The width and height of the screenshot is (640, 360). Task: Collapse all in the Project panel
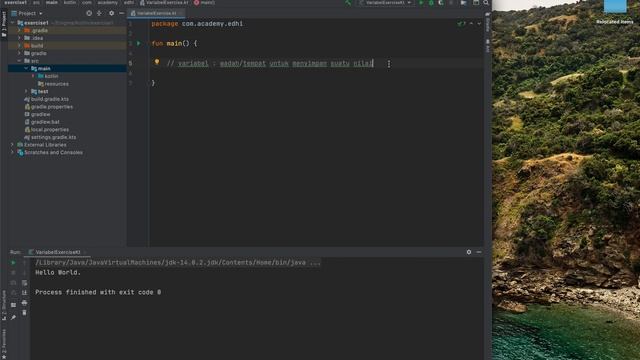(x=99, y=13)
